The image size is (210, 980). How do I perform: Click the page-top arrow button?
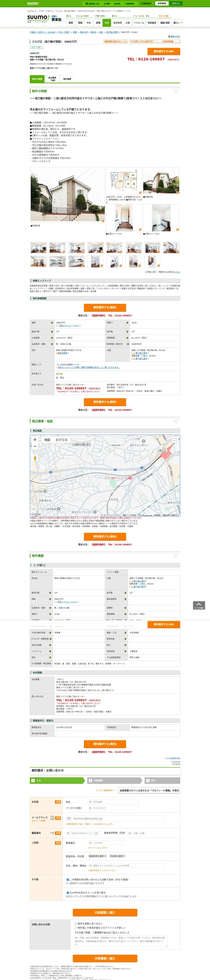pyautogui.click(x=199, y=605)
